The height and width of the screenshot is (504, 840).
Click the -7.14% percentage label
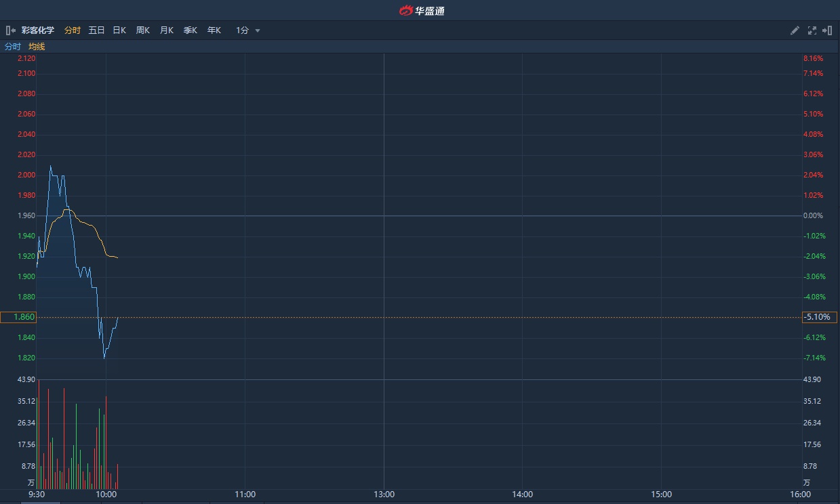[814, 358]
